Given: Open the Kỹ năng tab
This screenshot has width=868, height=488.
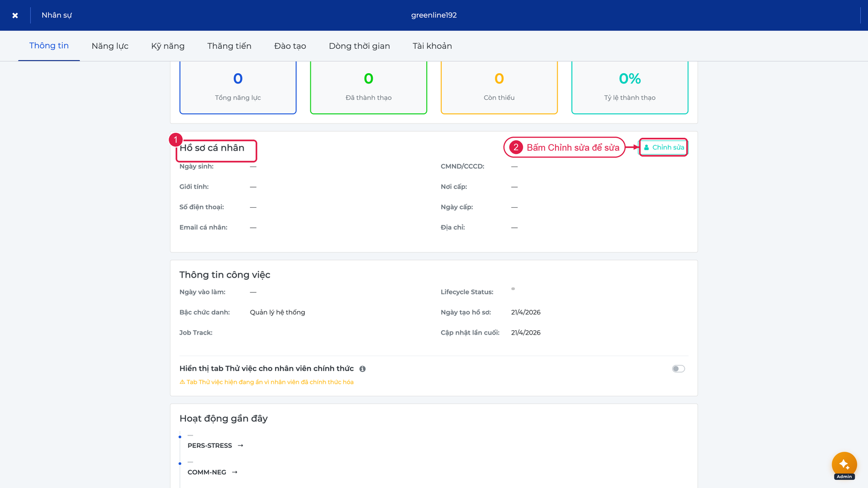Looking at the screenshot, I should coord(168,46).
